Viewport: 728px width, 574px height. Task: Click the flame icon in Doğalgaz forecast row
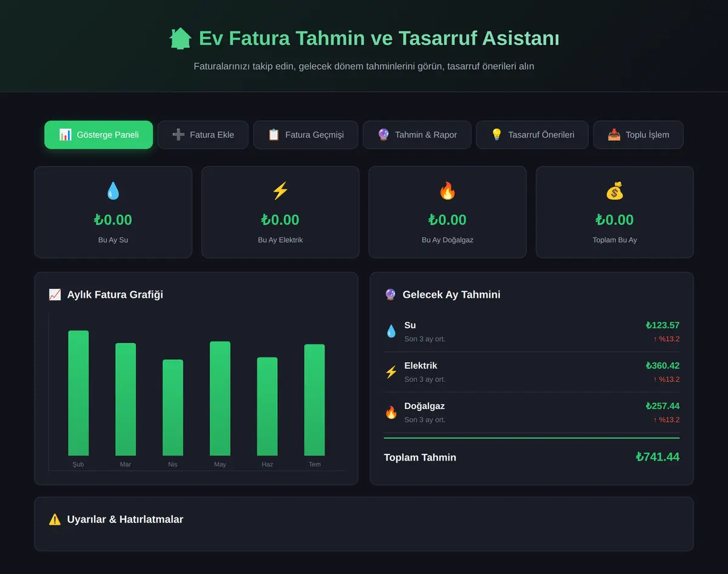tap(391, 413)
